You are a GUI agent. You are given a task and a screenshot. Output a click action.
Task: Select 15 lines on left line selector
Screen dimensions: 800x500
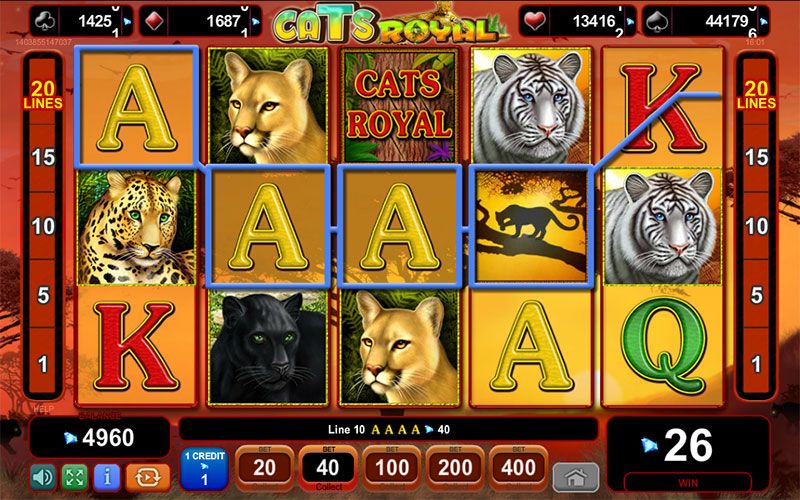coord(43,158)
